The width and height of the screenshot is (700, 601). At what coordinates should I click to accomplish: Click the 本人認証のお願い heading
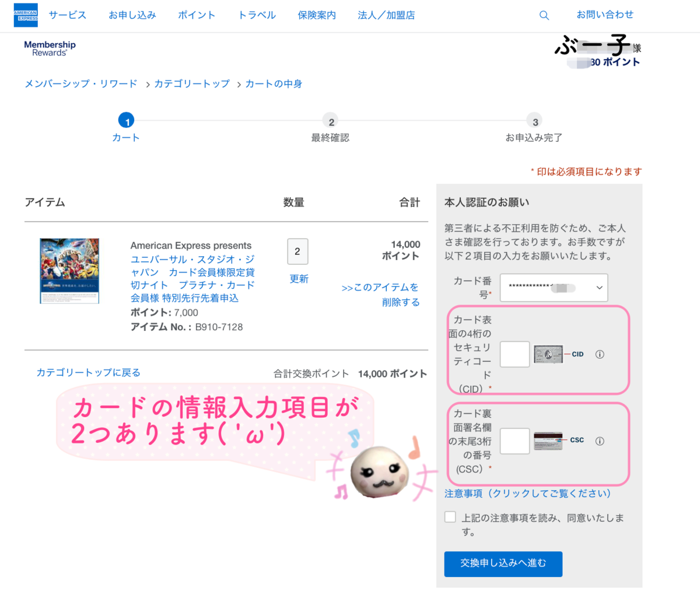(487, 202)
